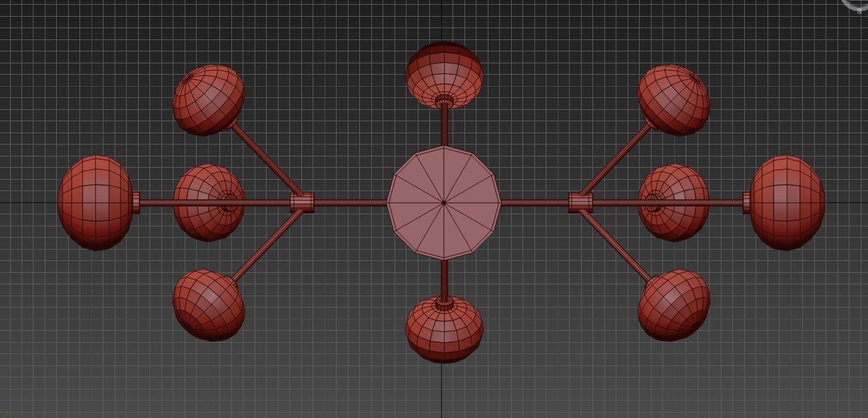
Task: Select the large far-right sphere
Action: (787, 202)
